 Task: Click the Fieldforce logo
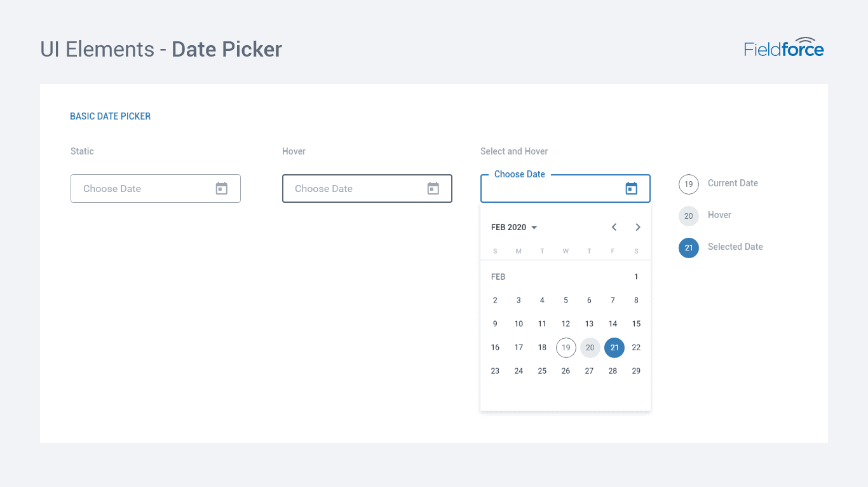pos(784,48)
